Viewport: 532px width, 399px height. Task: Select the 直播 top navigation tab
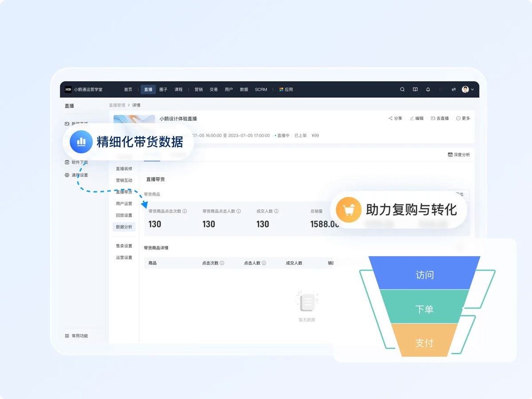148,90
